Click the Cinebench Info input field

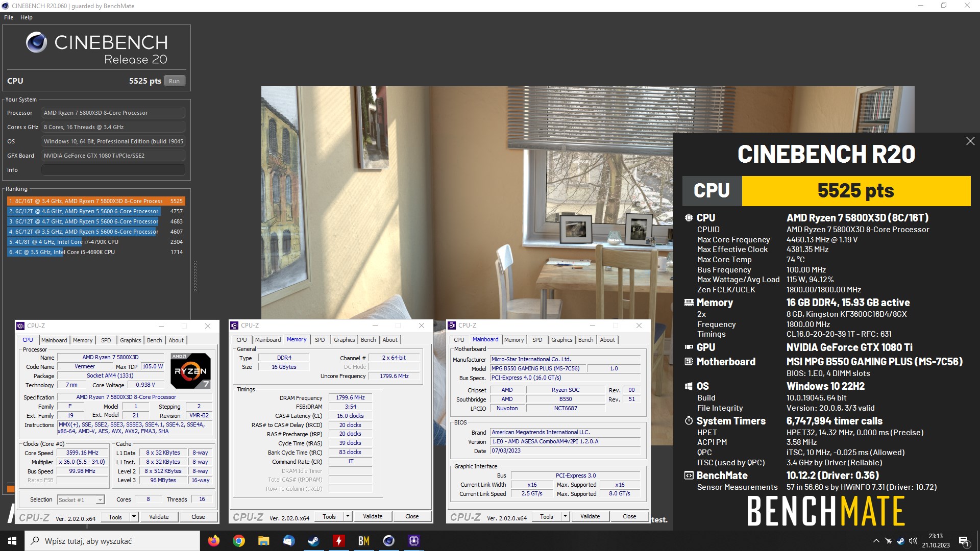click(x=113, y=170)
